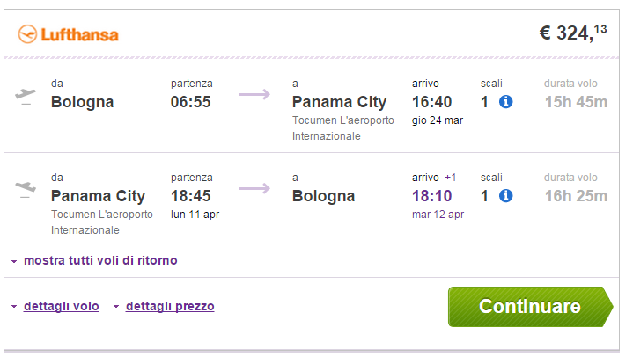Expand the 'dettagli prezzo' section

pos(170,306)
